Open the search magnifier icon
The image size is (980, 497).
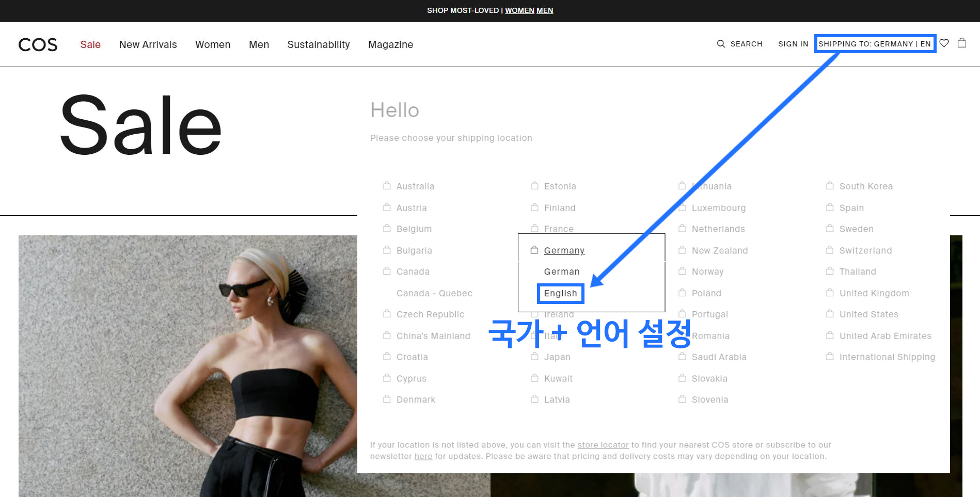pyautogui.click(x=721, y=44)
